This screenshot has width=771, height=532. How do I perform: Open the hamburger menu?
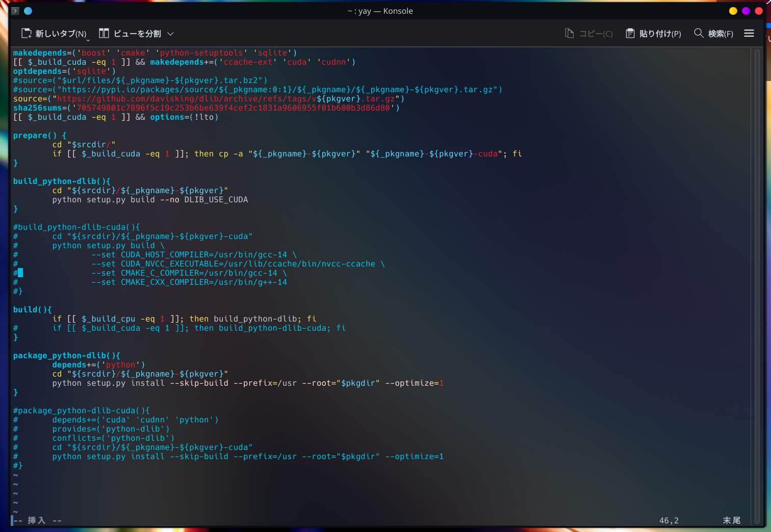[749, 34]
